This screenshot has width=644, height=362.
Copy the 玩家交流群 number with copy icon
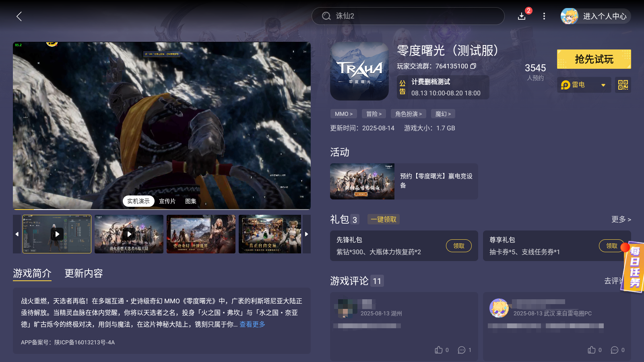tap(473, 66)
